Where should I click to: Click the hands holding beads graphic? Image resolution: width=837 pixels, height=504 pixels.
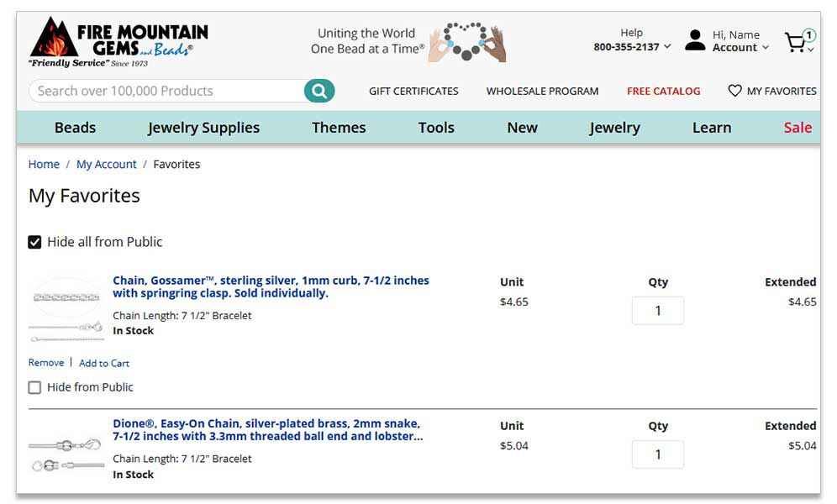[x=467, y=41]
